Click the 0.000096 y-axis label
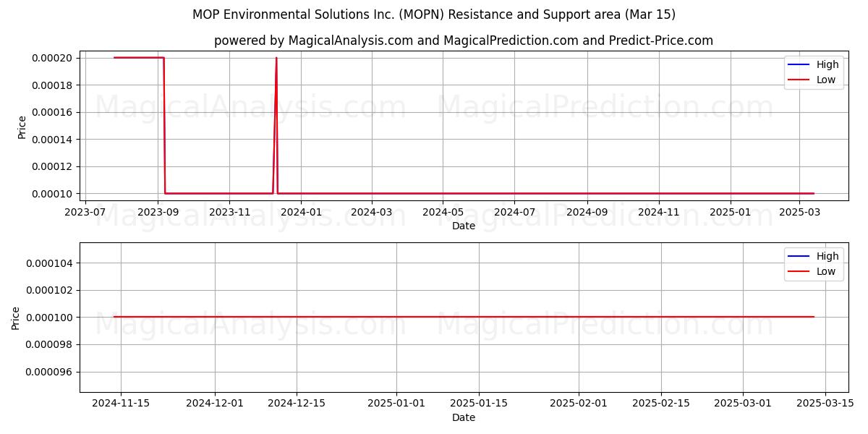This screenshot has width=868, height=434. click(51, 372)
